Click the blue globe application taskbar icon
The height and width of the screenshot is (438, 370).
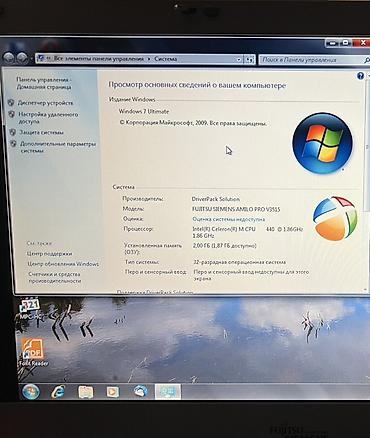[141, 392]
